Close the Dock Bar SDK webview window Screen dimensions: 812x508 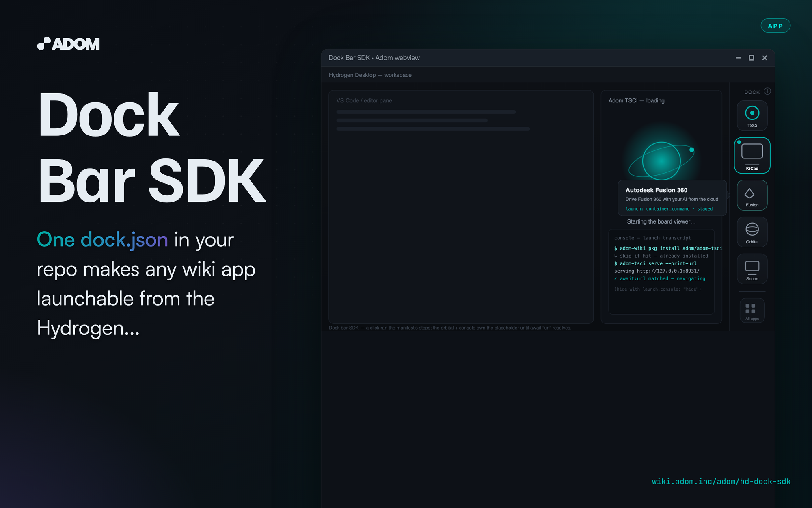tap(764, 58)
